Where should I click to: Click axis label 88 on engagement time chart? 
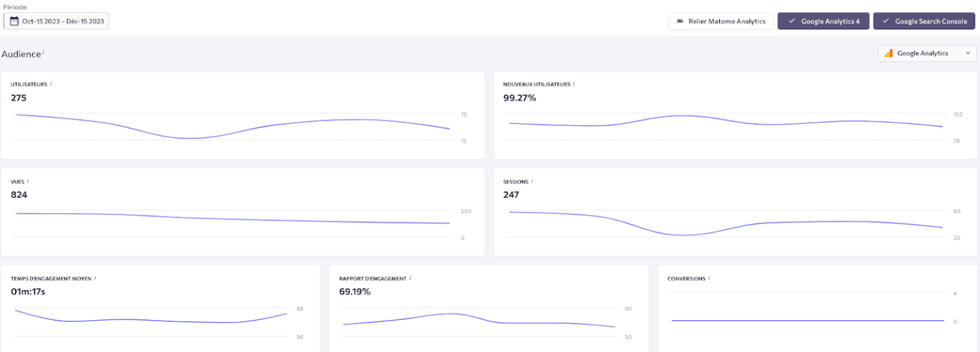(300, 309)
